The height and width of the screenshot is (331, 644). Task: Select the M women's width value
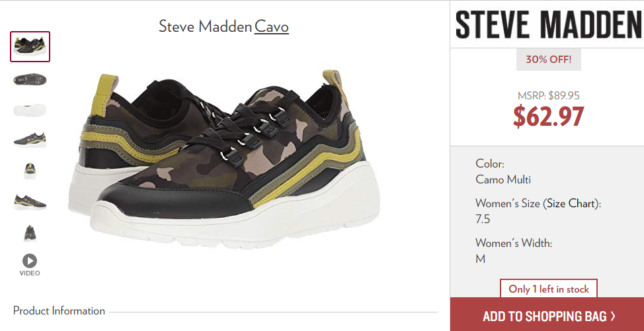[480, 259]
